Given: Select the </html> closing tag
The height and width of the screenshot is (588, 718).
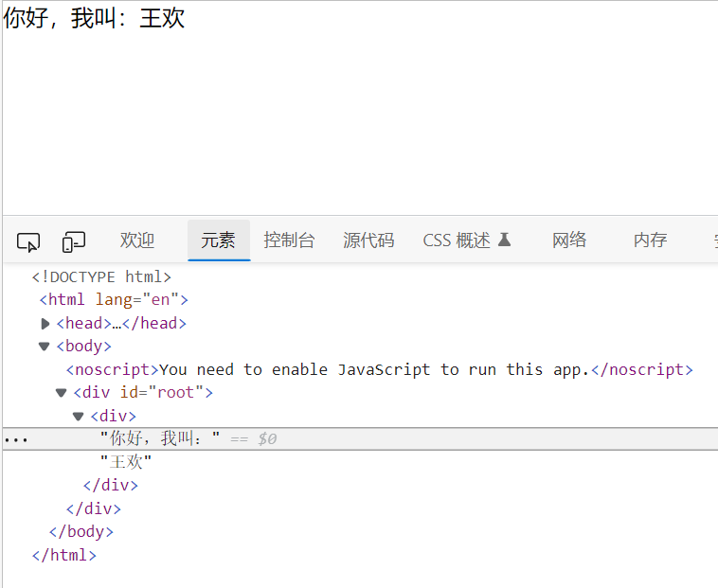Looking at the screenshot, I should tap(64, 555).
